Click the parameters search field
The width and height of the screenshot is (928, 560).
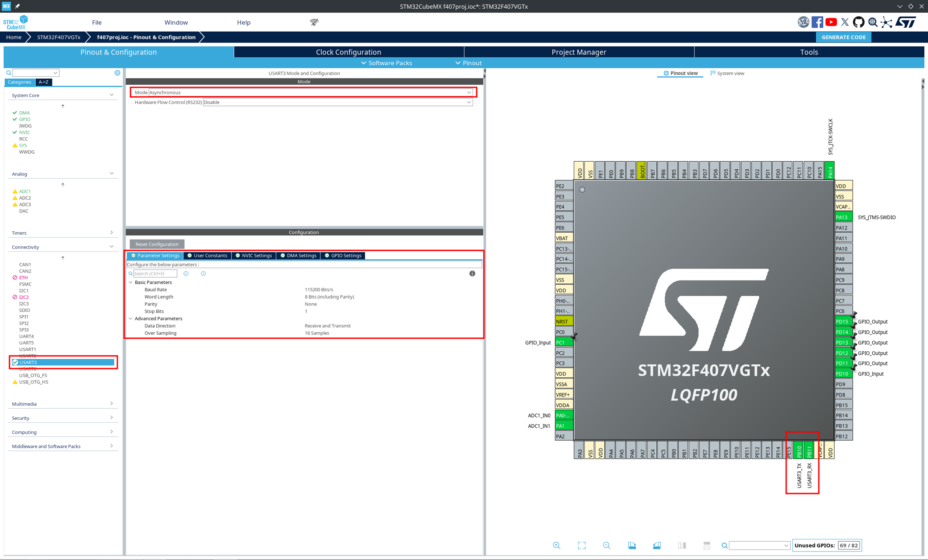154,273
